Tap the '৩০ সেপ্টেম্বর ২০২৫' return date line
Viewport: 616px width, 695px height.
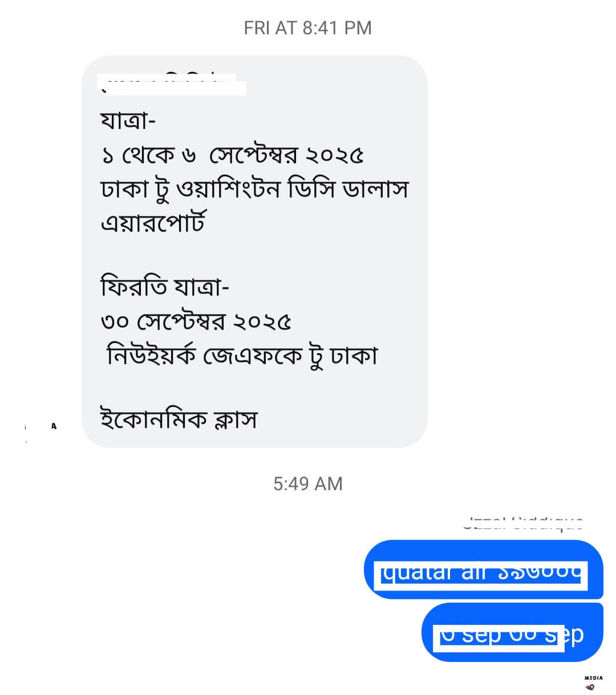click(x=196, y=321)
